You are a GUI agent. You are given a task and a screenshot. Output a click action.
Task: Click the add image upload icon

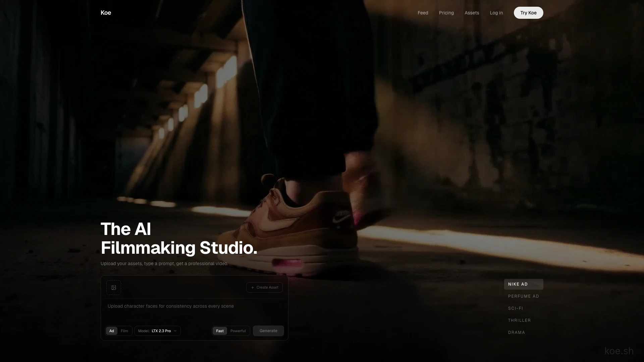coord(114,288)
